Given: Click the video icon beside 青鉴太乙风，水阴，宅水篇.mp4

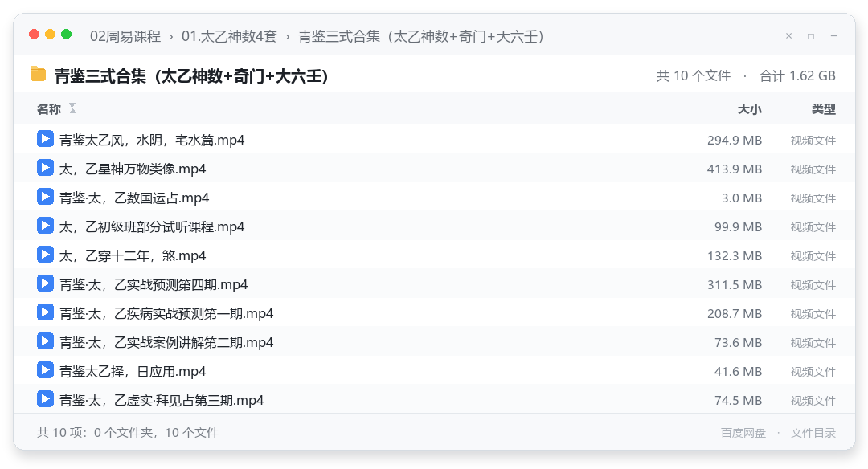Looking at the screenshot, I should click(45, 139).
